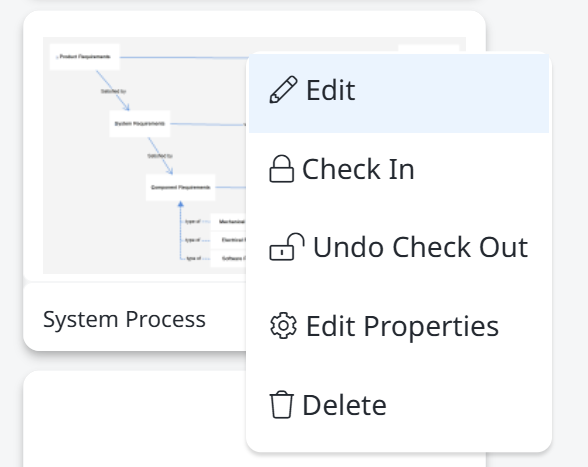
Task: Click the open padlock Undo Check Out icon
Action: click(287, 247)
